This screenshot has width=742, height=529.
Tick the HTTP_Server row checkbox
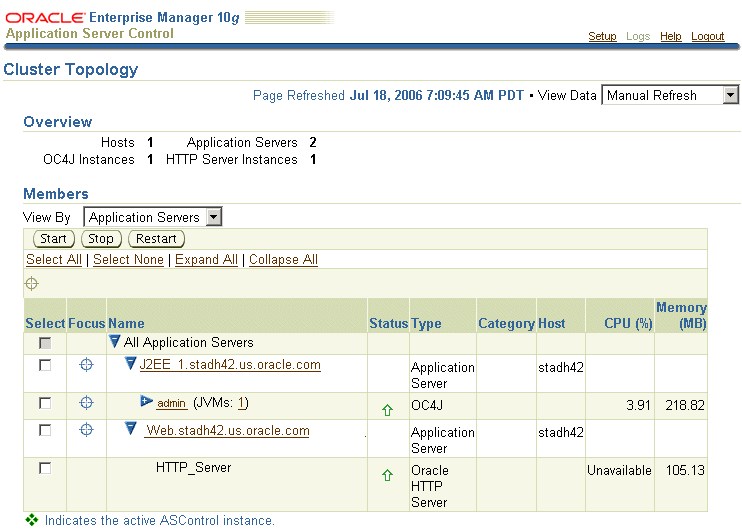(45, 468)
